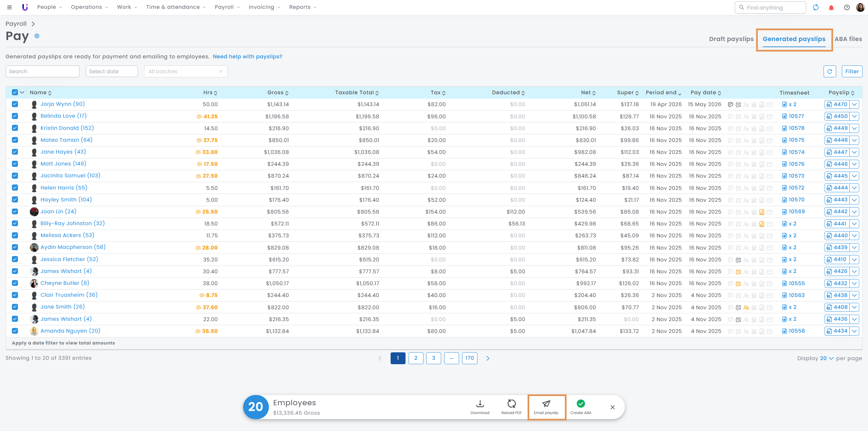Open the All batches dropdown
868x431 pixels.
tap(185, 72)
